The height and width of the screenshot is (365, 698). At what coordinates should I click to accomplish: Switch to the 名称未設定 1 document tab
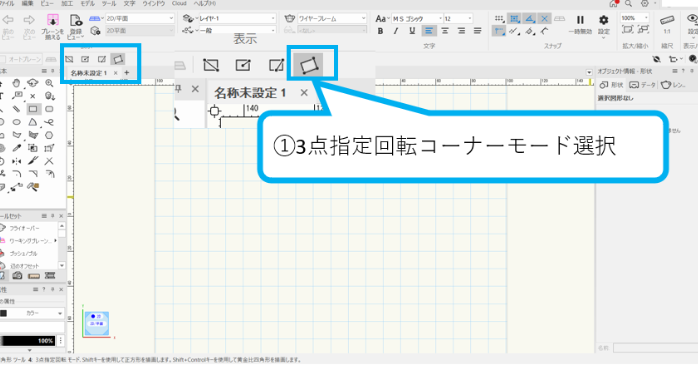[x=89, y=73]
